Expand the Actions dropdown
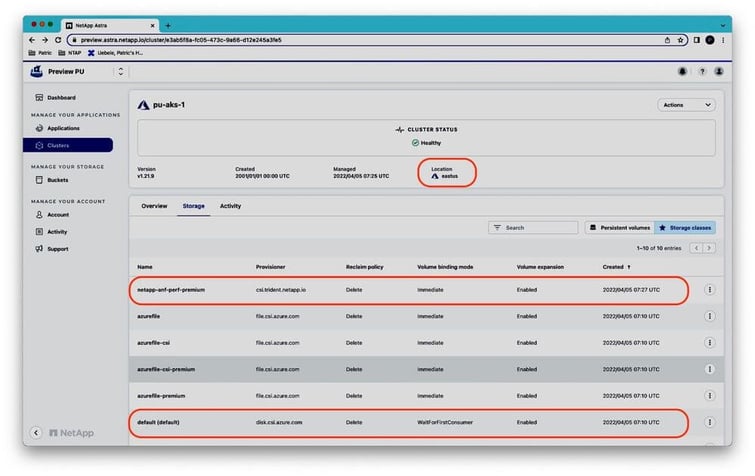The image size is (755, 476). [x=686, y=104]
